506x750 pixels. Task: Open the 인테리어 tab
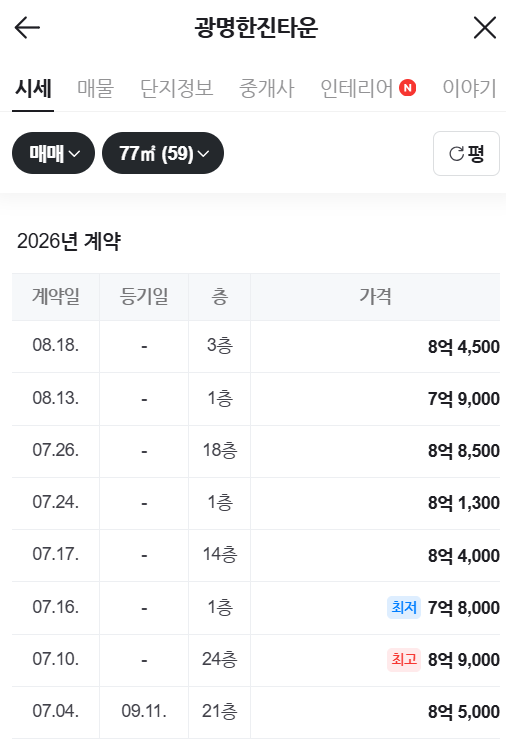pos(356,88)
